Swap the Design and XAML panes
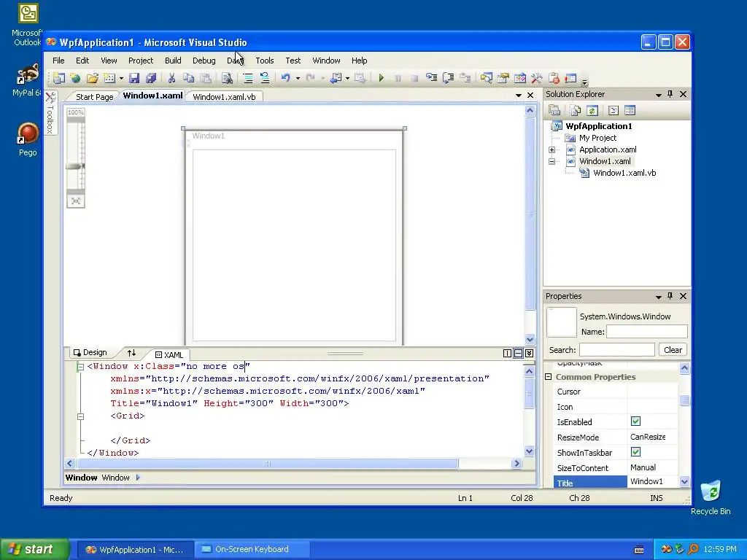747x560 pixels. pyautogui.click(x=131, y=353)
